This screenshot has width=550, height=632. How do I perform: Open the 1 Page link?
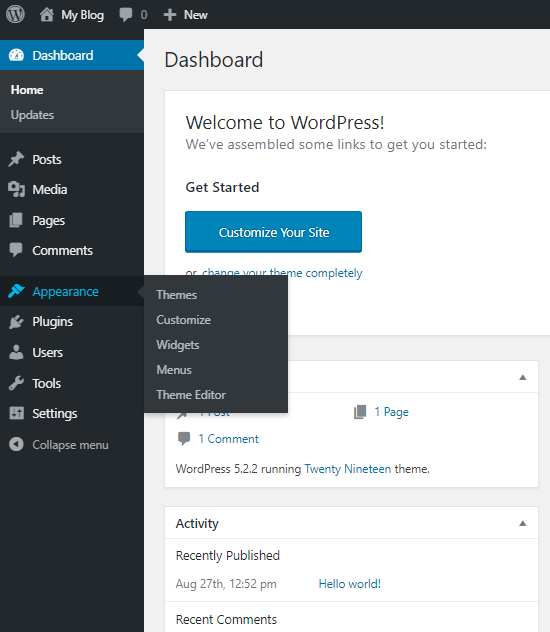coord(391,412)
